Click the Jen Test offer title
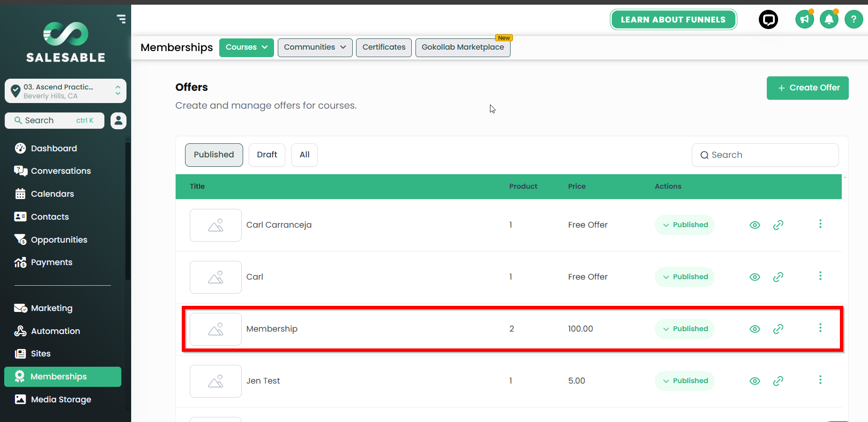 [263, 381]
